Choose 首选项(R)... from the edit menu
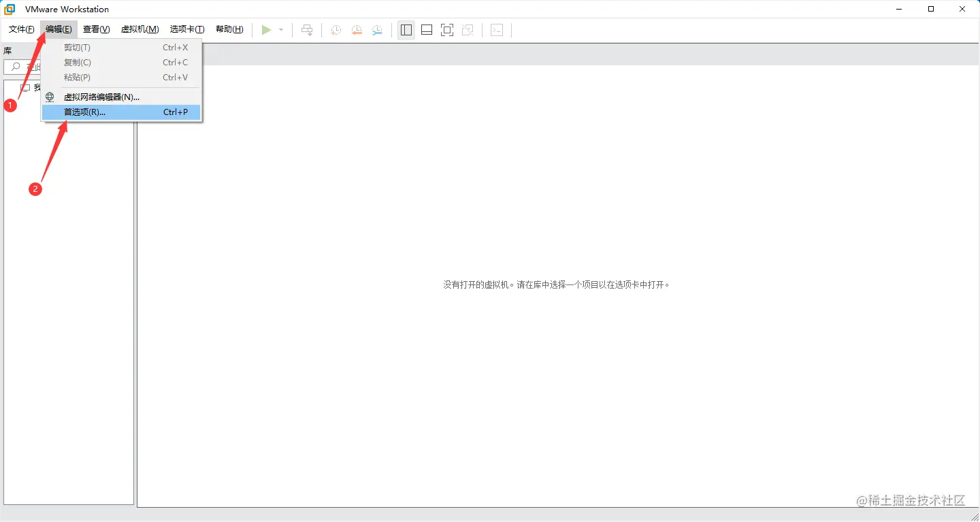Image resolution: width=980 pixels, height=522 pixels. tap(121, 112)
